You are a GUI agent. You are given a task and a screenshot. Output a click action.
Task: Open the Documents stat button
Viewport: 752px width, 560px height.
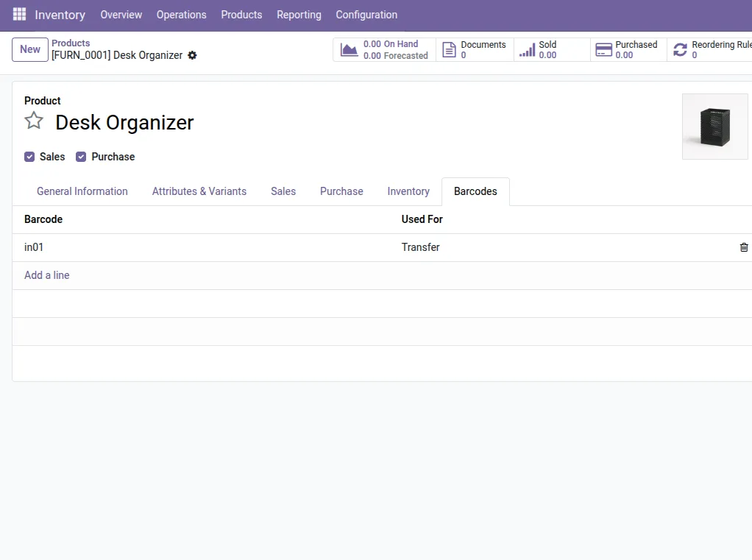[x=475, y=50]
